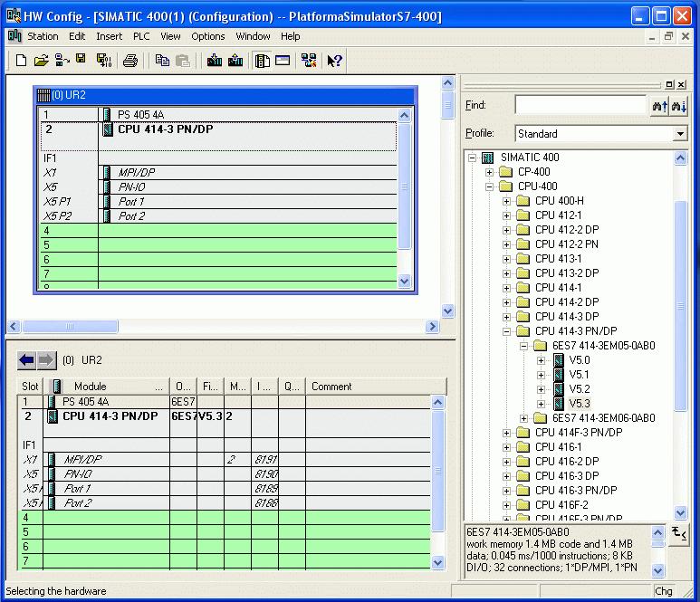The width and height of the screenshot is (700, 602).
Task: Expand the V5.2 version node
Action: point(541,389)
